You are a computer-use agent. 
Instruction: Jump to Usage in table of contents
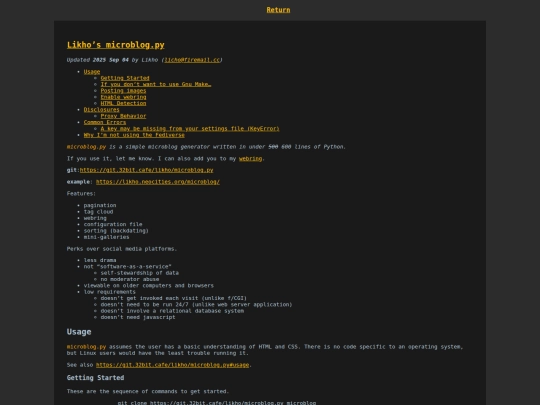(x=92, y=72)
